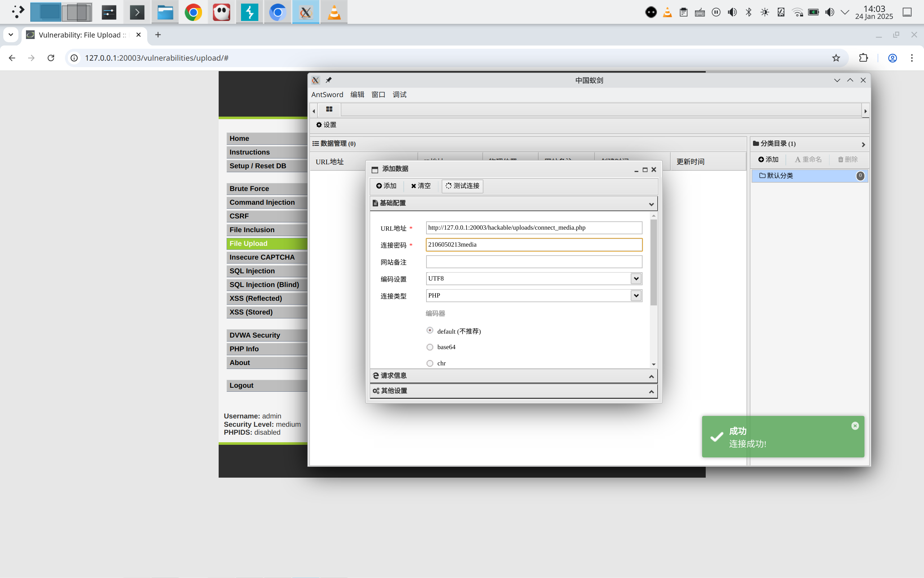Click the pin icon in AntSword titlebar

point(328,80)
